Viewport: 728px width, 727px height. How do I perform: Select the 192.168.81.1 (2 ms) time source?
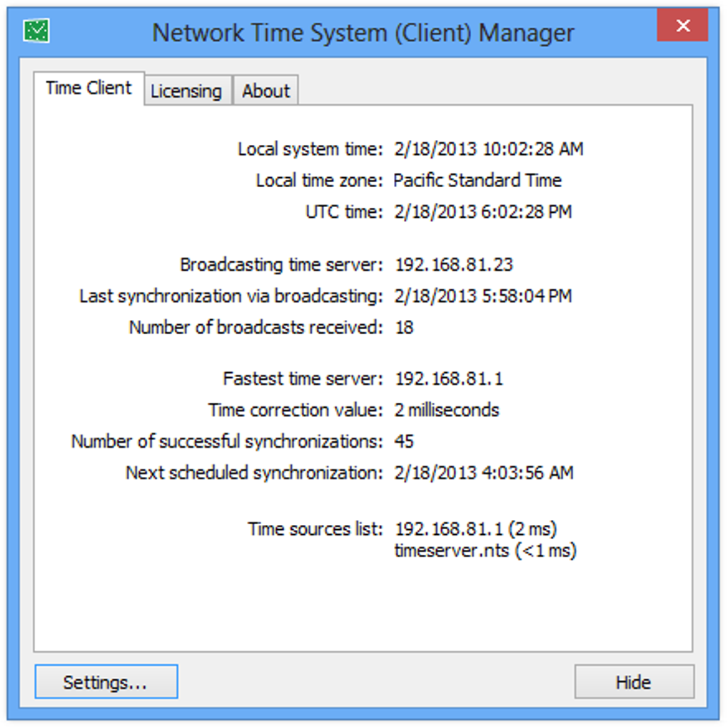[x=475, y=530]
